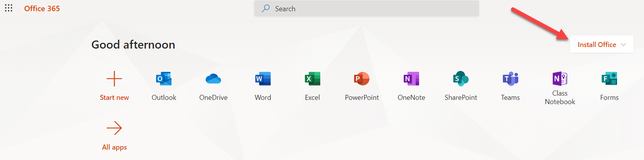Viewport: 644px width, 160px height.
Task: Launch Excel from its icon
Action: point(313,79)
